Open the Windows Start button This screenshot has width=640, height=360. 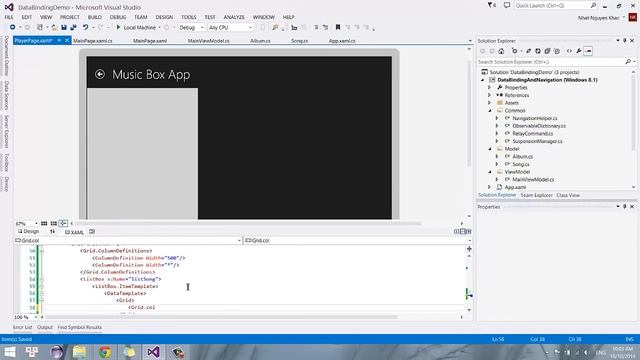point(10,352)
